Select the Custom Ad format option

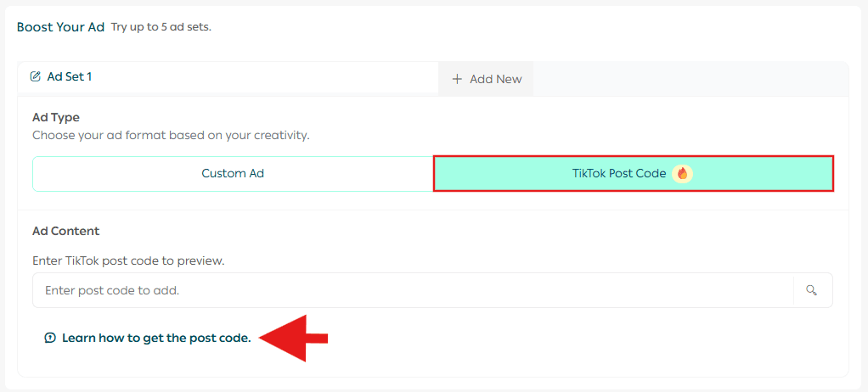pos(233,173)
